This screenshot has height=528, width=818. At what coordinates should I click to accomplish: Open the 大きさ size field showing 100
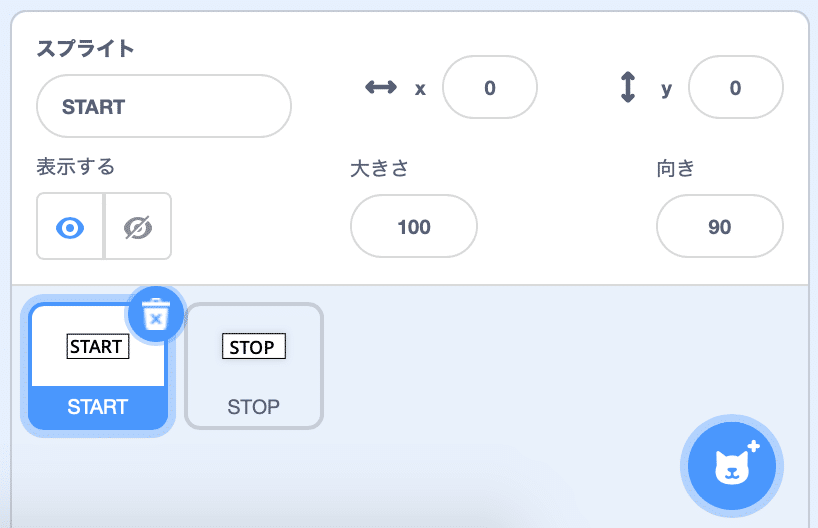(x=414, y=226)
